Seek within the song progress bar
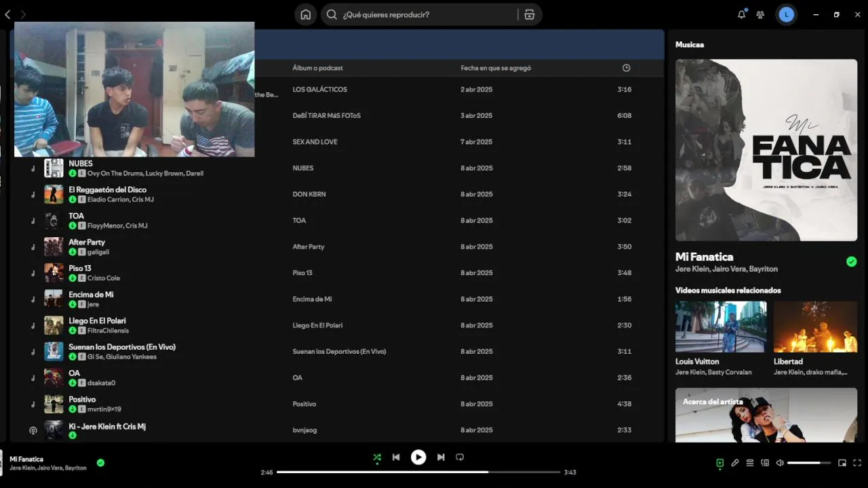The width and height of the screenshot is (868, 488). point(418,472)
